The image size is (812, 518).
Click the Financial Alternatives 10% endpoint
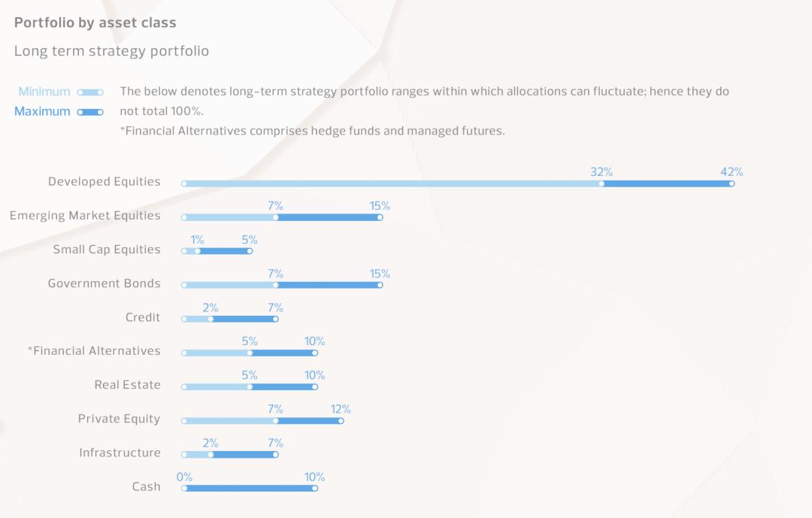click(x=315, y=353)
